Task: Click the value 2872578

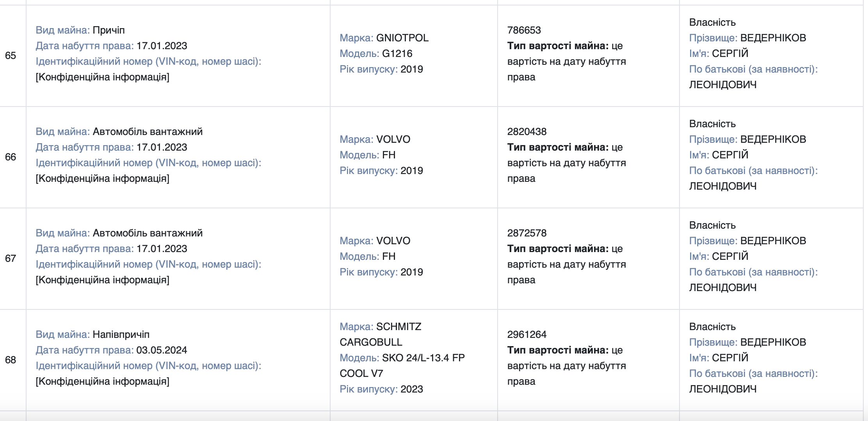Action: (527, 233)
